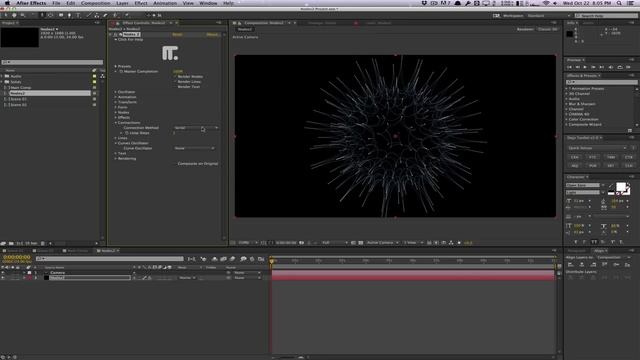Toggle Render Text checkbox
640x360 pixels.
176,87
